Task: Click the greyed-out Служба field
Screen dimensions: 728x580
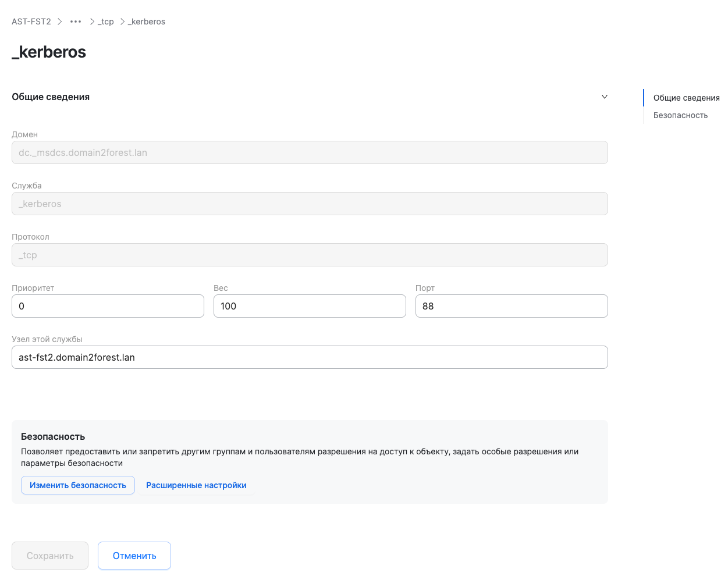Action: click(310, 204)
